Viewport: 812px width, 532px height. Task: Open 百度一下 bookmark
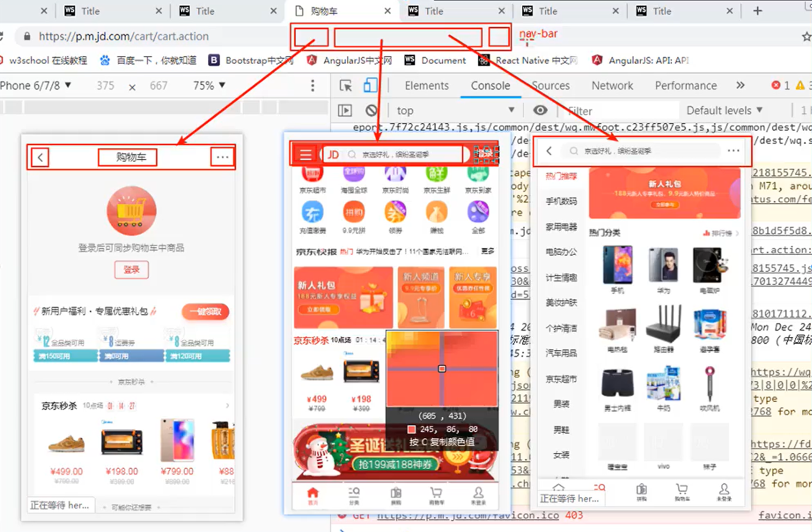(x=148, y=60)
